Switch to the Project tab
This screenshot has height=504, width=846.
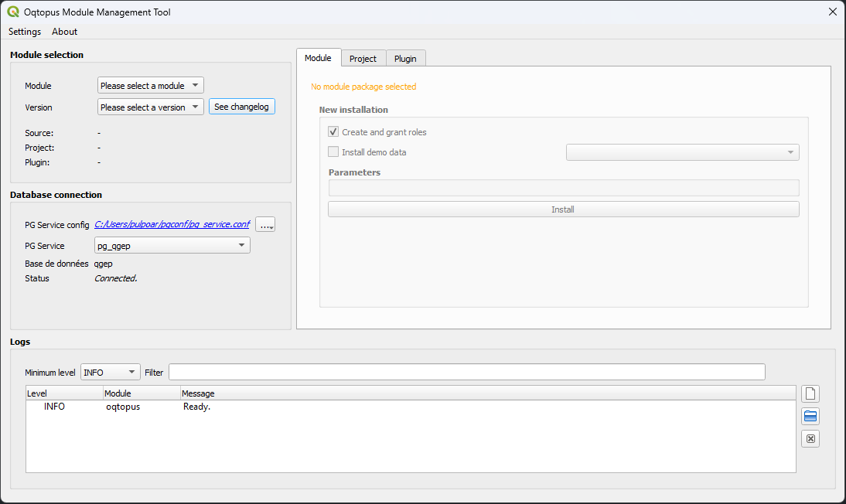[363, 59]
